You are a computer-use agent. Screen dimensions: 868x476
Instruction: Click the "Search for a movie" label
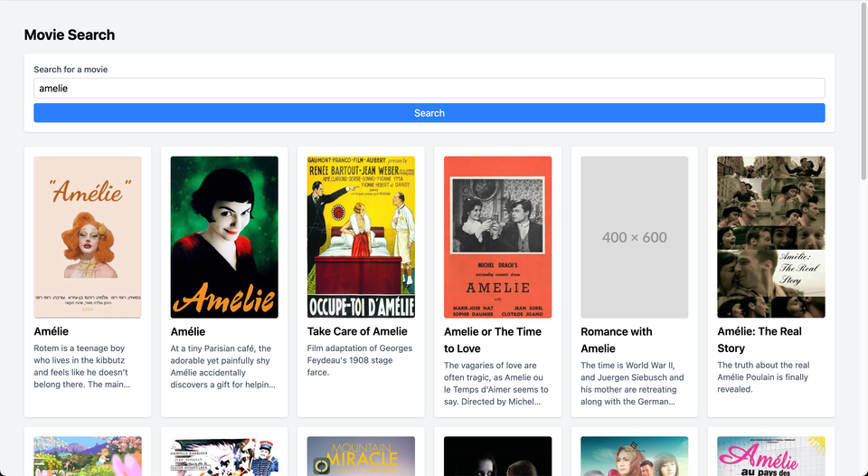71,70
